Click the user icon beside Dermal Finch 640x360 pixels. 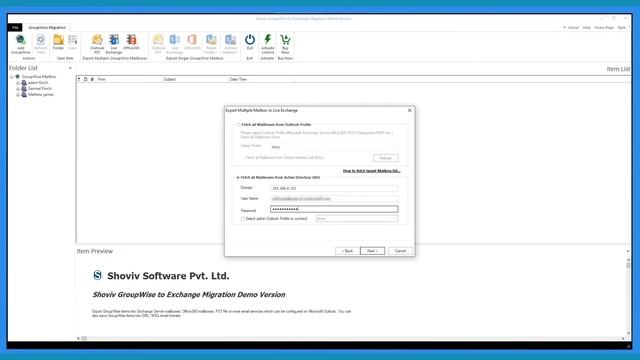tap(24, 89)
